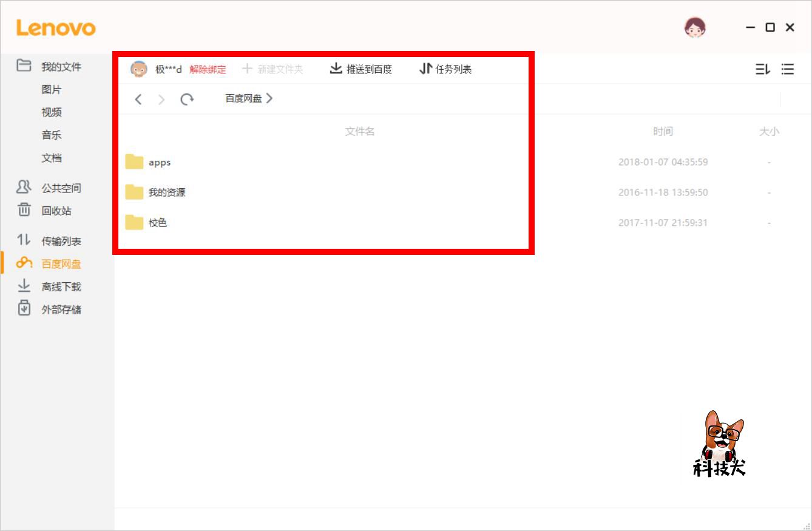The width and height of the screenshot is (812, 531).
Task: Open 我的文件 in the sidebar
Action: click(x=61, y=67)
